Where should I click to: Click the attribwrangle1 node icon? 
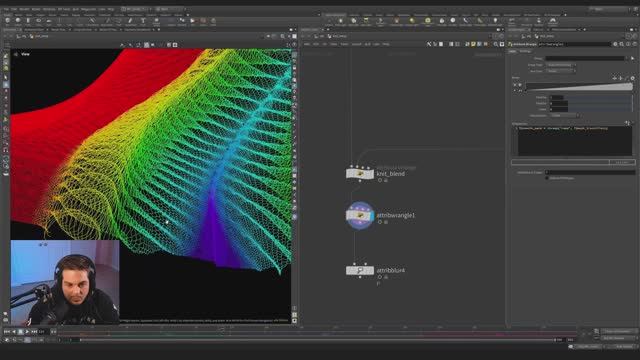(x=360, y=215)
